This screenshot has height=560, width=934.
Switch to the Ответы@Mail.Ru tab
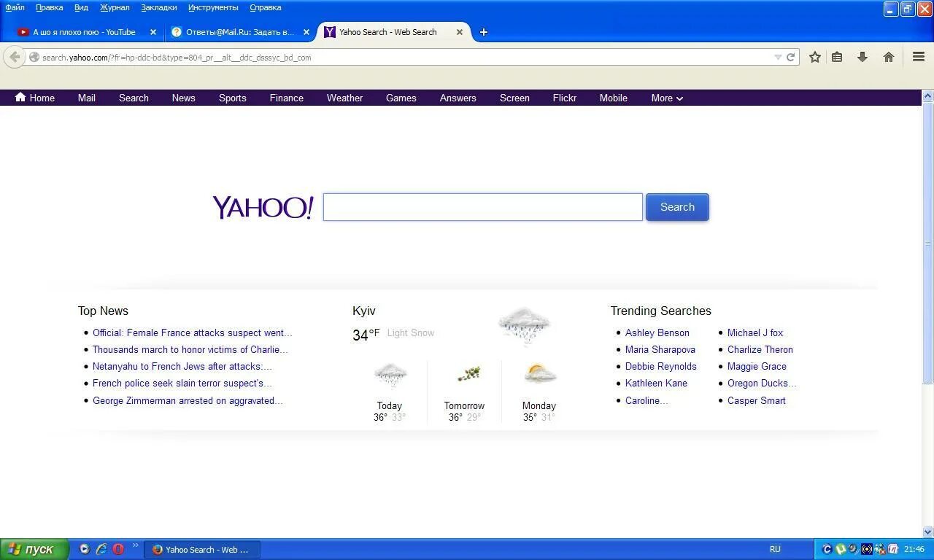tap(239, 32)
